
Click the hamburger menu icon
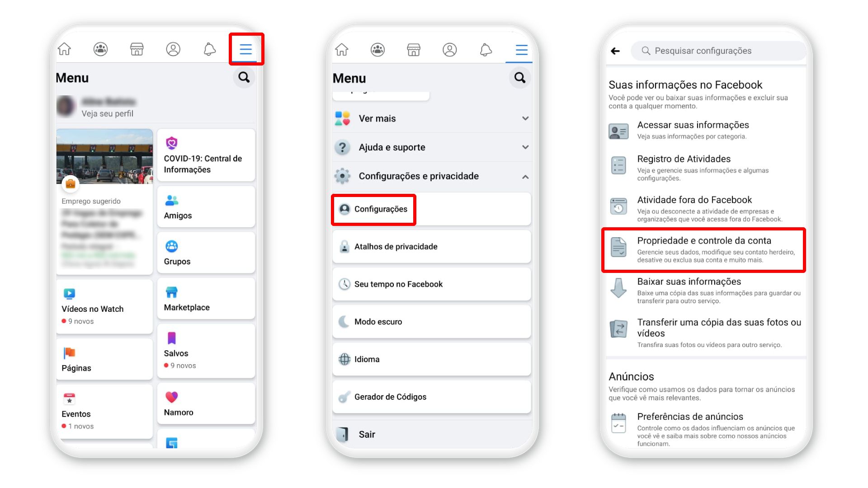tap(245, 49)
